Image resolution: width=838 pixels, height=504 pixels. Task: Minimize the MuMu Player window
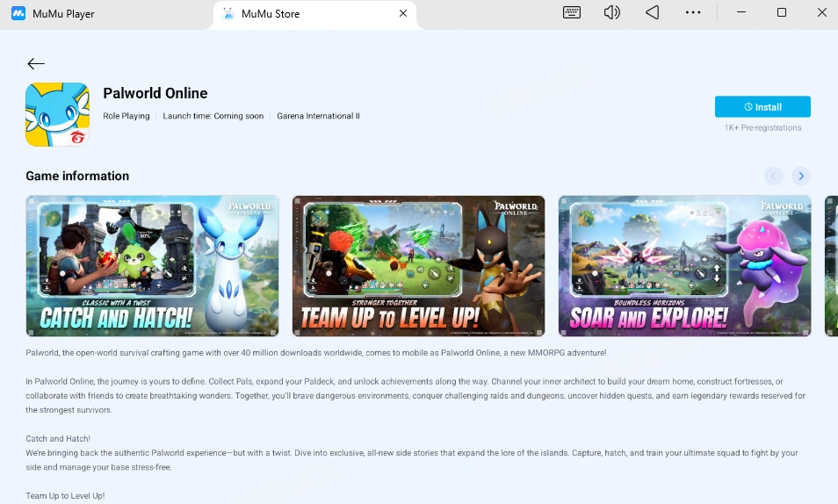[x=740, y=12]
